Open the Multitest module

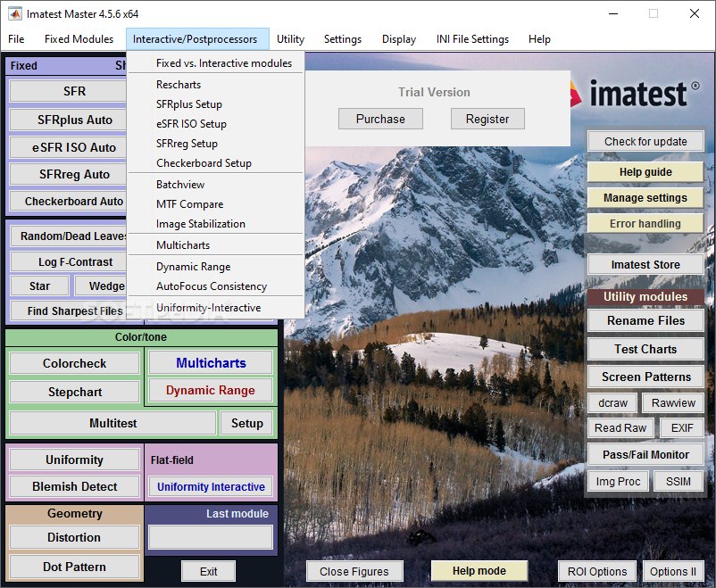(x=112, y=423)
